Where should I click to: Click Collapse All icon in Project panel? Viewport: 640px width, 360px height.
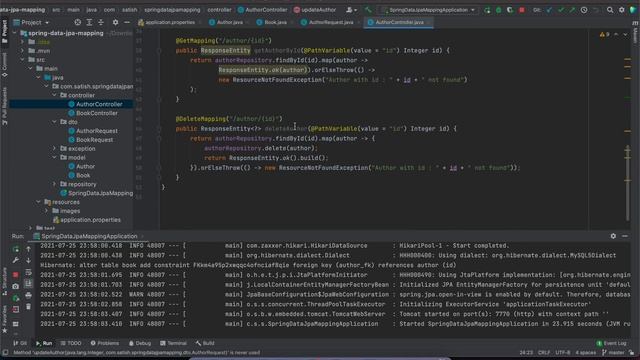[101, 22]
